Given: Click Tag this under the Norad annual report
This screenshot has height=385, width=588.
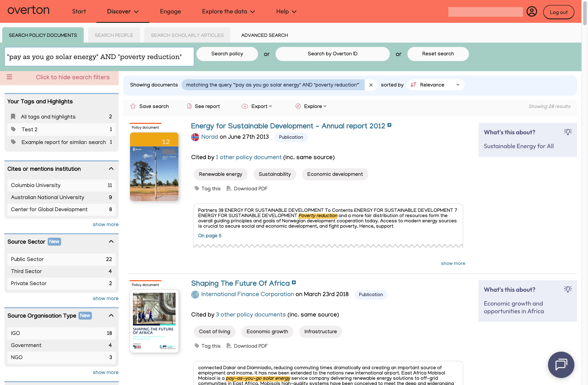Looking at the screenshot, I should pos(207,189).
